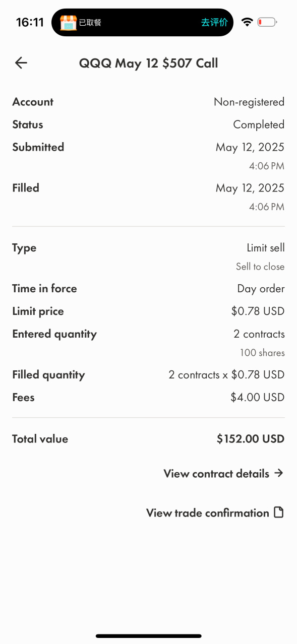The width and height of the screenshot is (297, 644).
Task: Tap the home indicator bar
Action: point(149,636)
